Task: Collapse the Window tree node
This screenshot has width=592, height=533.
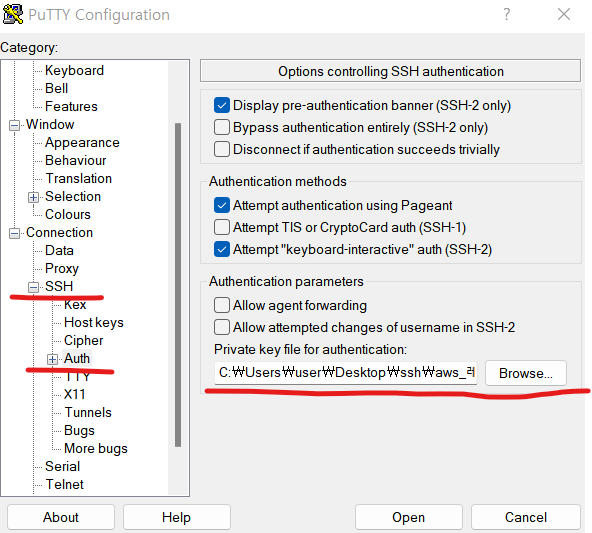Action: click(14, 125)
